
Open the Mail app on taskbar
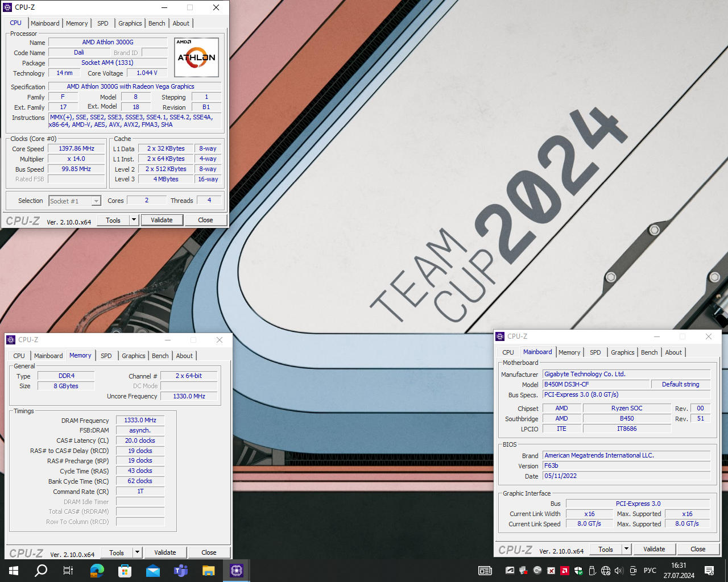[x=152, y=571]
